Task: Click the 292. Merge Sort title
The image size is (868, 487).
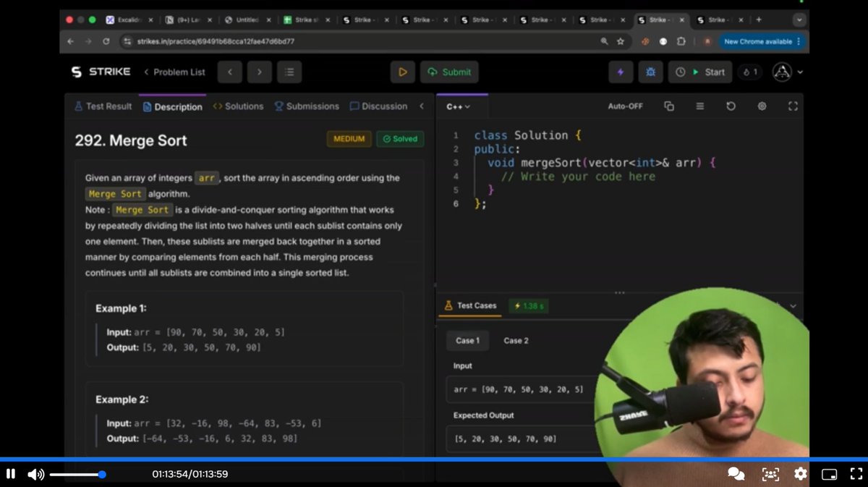Action: pos(131,140)
